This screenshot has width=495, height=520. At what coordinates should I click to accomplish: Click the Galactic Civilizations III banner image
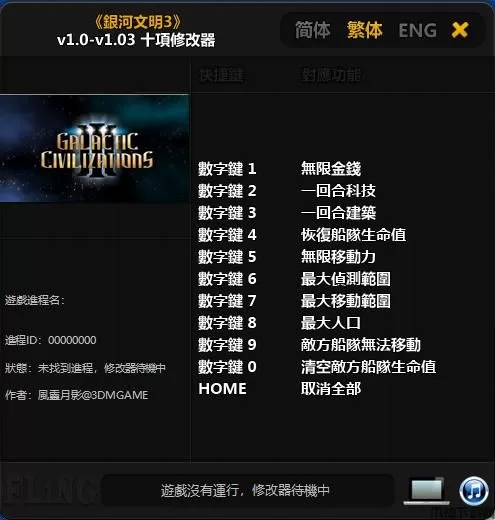pos(95,149)
